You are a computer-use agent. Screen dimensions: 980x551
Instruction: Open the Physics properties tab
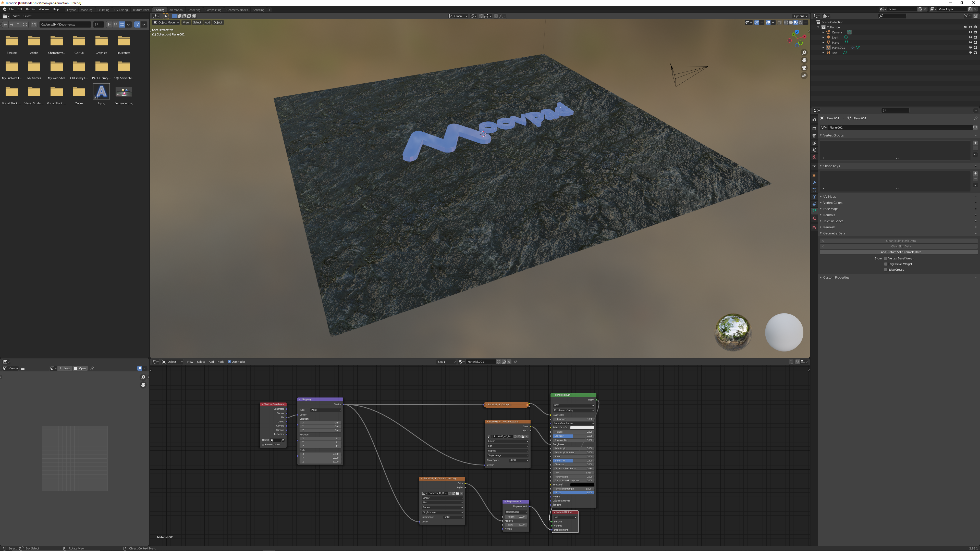pyautogui.click(x=814, y=197)
